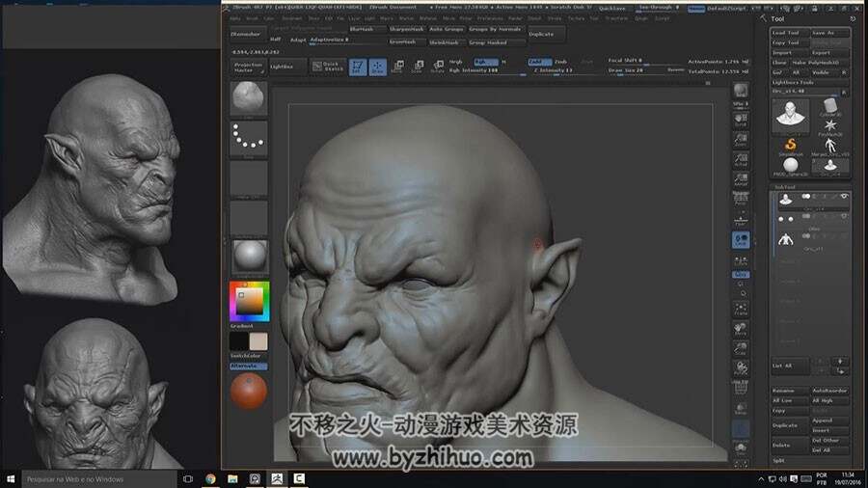868x488 pixels.
Task: Toggle Floor grid on right shelf
Action: click(741, 220)
